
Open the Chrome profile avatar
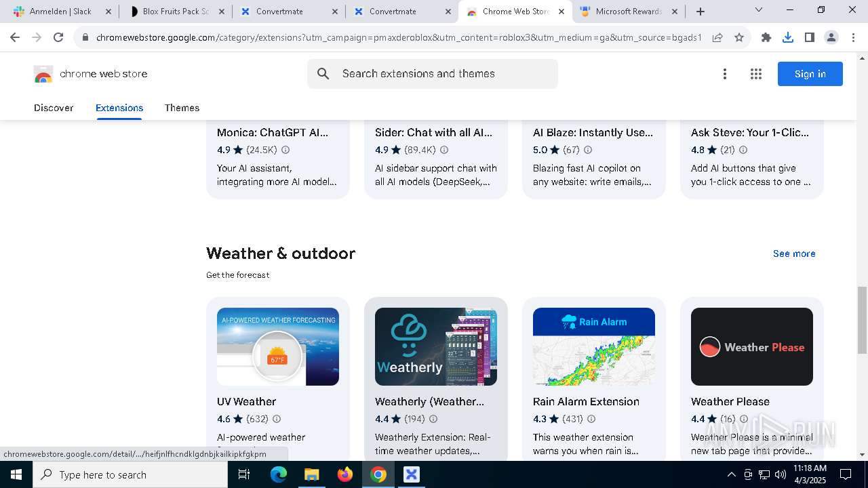click(831, 37)
